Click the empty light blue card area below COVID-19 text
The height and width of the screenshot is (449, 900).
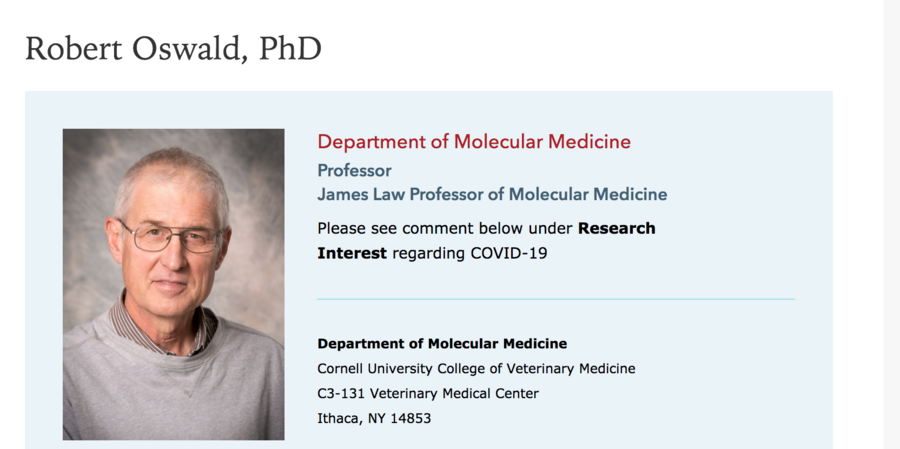click(x=556, y=280)
